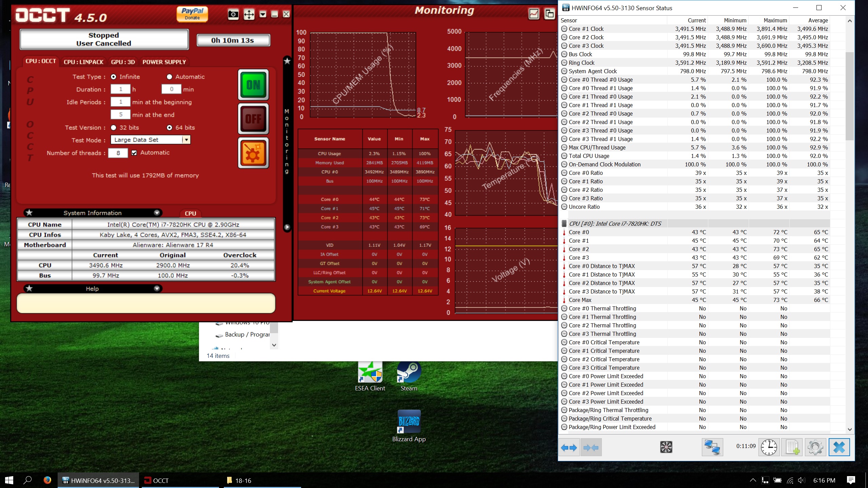Open the CPU tab in System Information
The width and height of the screenshot is (868, 488).
pos(190,213)
